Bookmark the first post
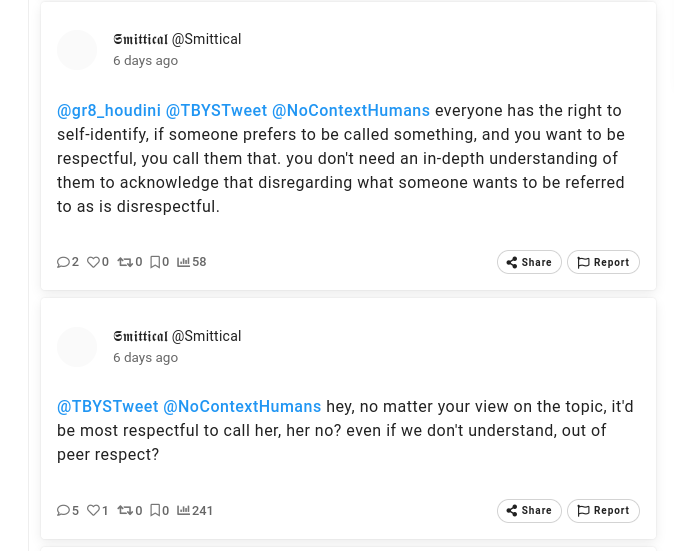Screen dimensions: 674x551 click(155, 262)
